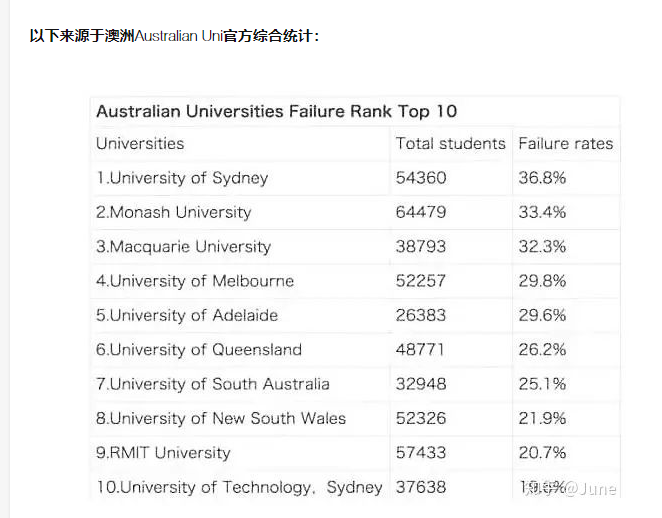Select the Universities column header
The image size is (662, 518).
click(140, 144)
